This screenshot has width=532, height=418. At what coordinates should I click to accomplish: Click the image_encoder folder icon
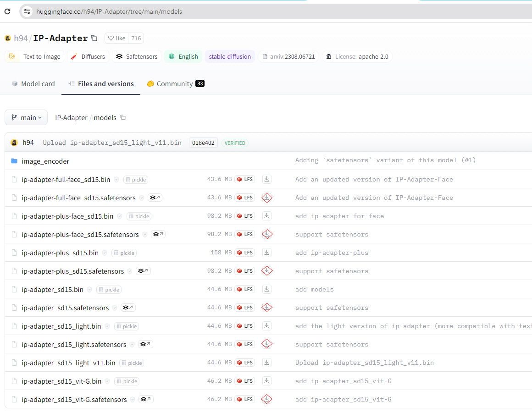[x=14, y=161]
